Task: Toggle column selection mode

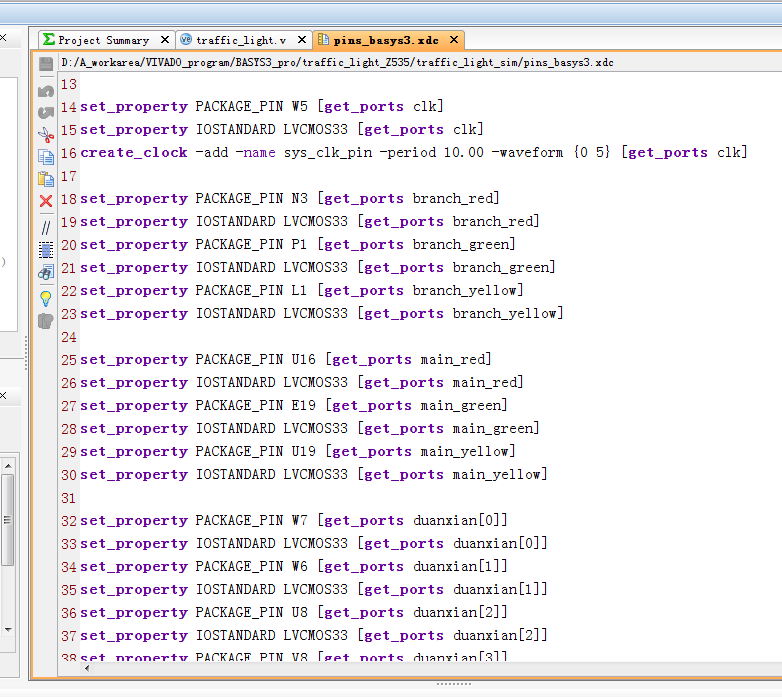Action: click(x=46, y=249)
